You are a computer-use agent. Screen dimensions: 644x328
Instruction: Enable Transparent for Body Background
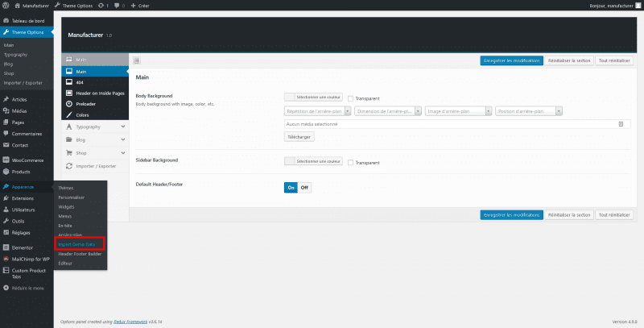click(351, 98)
